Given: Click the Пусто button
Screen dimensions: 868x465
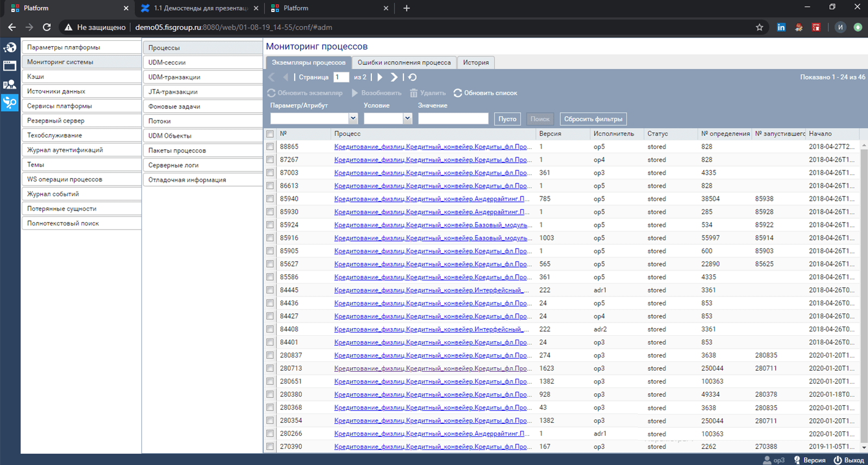Looking at the screenshot, I should 508,119.
